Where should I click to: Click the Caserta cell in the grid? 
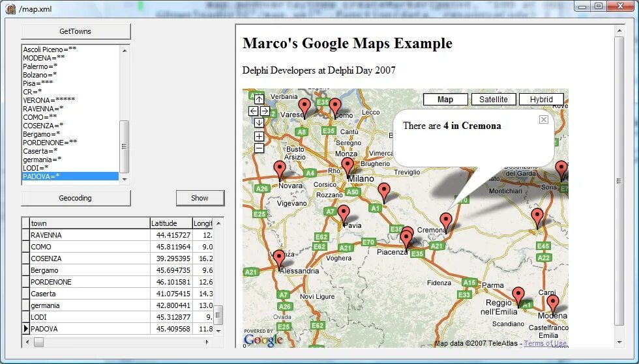[90, 294]
